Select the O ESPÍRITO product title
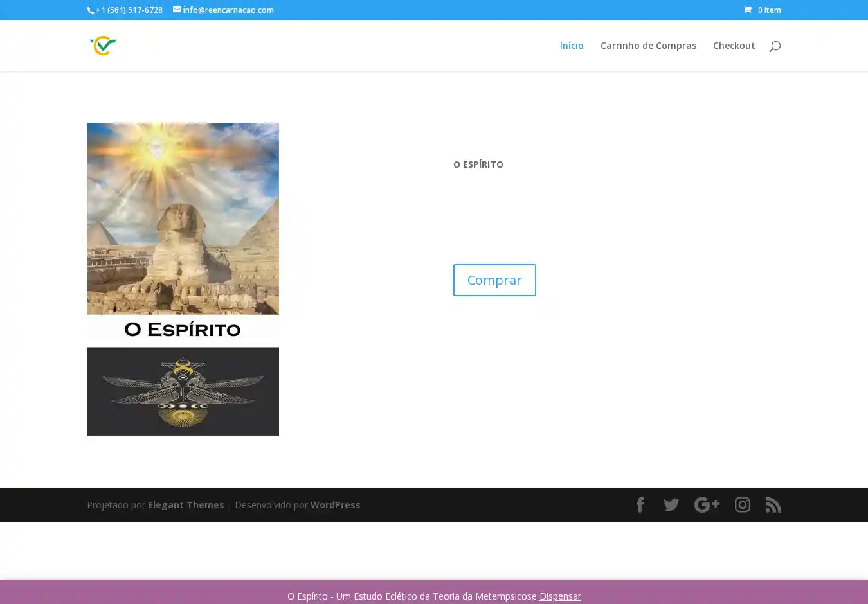 [x=478, y=164]
